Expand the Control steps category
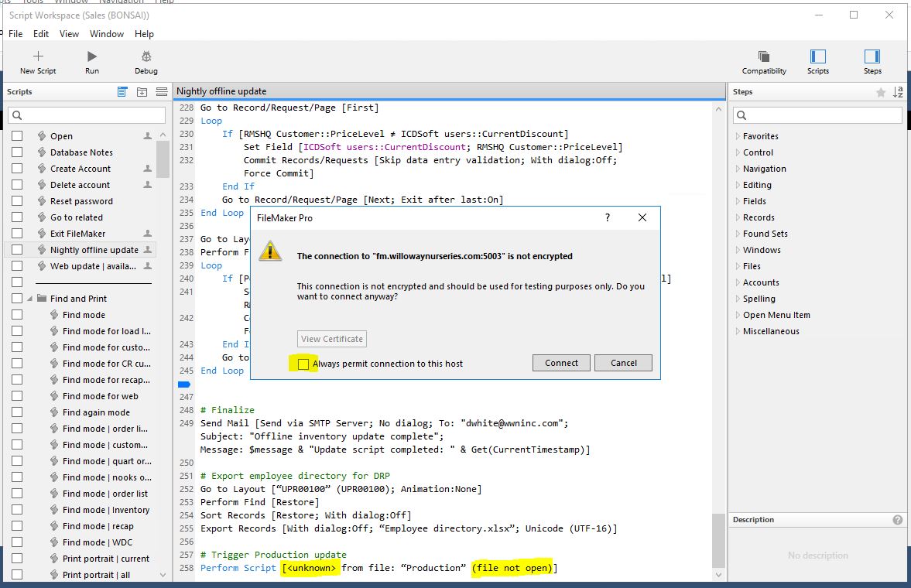Screen dimensions: 911x588 point(738,152)
